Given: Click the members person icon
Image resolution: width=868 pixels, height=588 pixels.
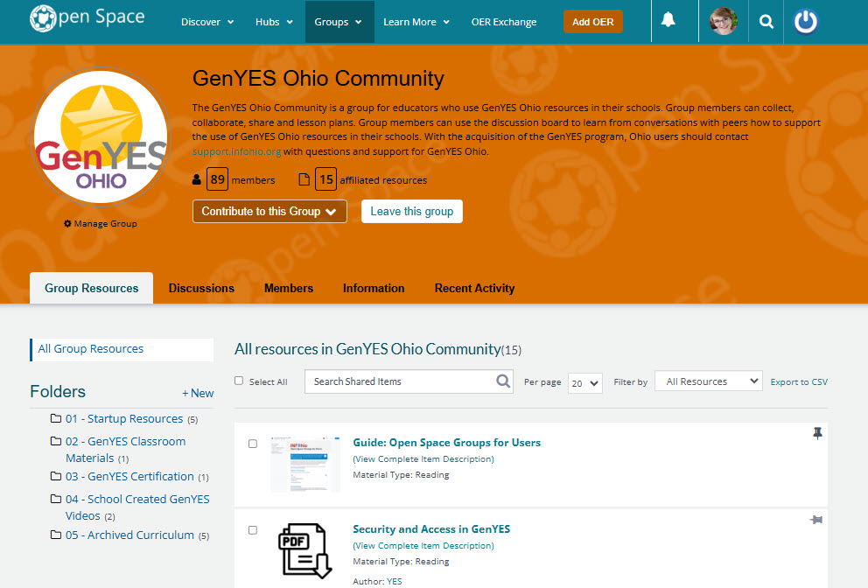Looking at the screenshot, I should pos(197,179).
